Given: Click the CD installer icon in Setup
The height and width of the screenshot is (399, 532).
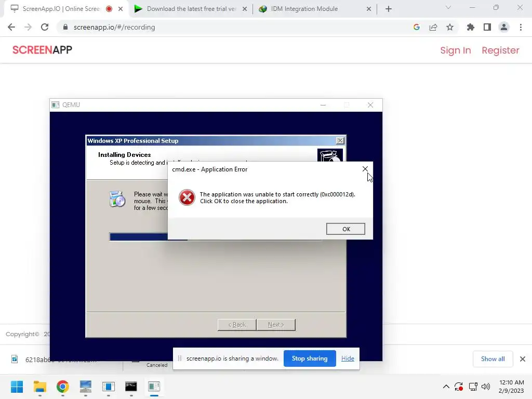Looking at the screenshot, I should pyautogui.click(x=117, y=199).
